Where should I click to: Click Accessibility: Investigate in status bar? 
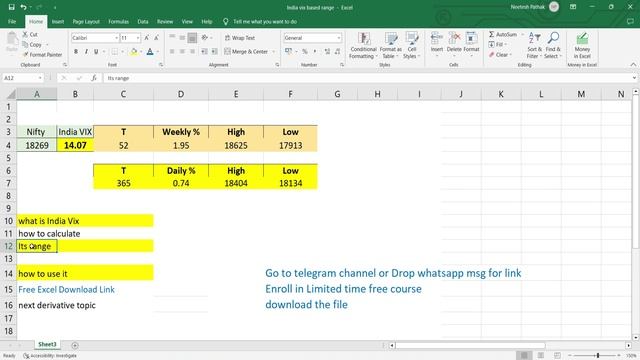pos(51,356)
